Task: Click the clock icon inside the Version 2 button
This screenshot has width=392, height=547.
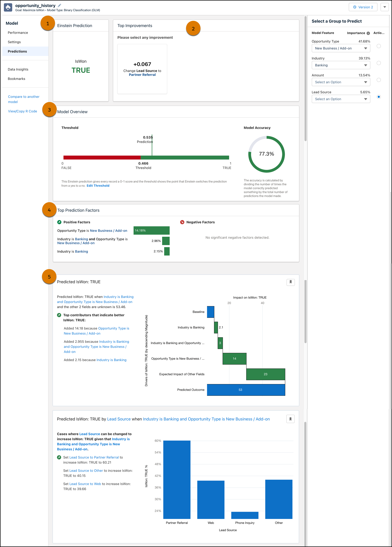Action: [354, 7]
